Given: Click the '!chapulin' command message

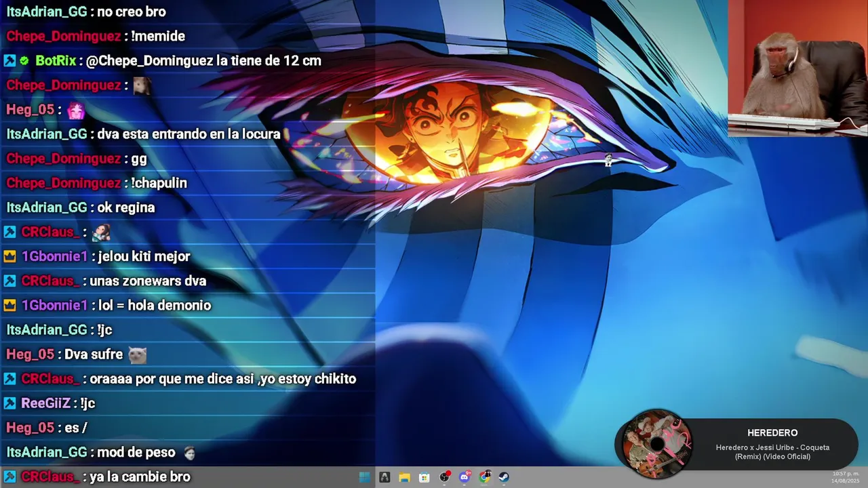Looking at the screenshot, I should 159,183.
